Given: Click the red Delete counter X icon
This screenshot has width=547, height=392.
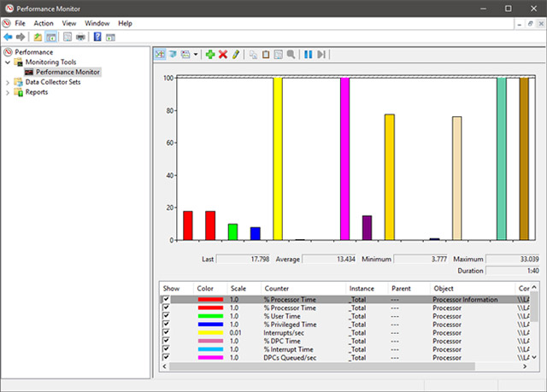Looking at the screenshot, I should 223,54.
